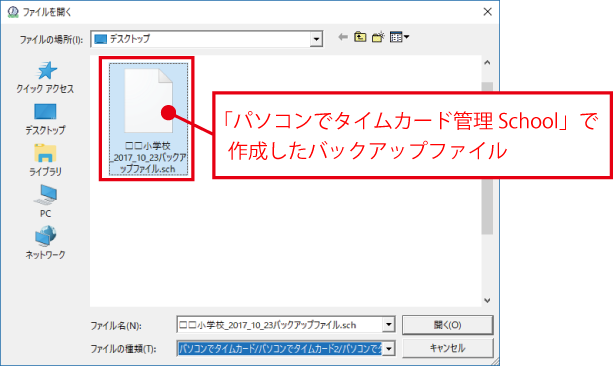Screen dimensions: 613x368
Task: Click the dialog title bar application icon
Action: [x=13, y=12]
